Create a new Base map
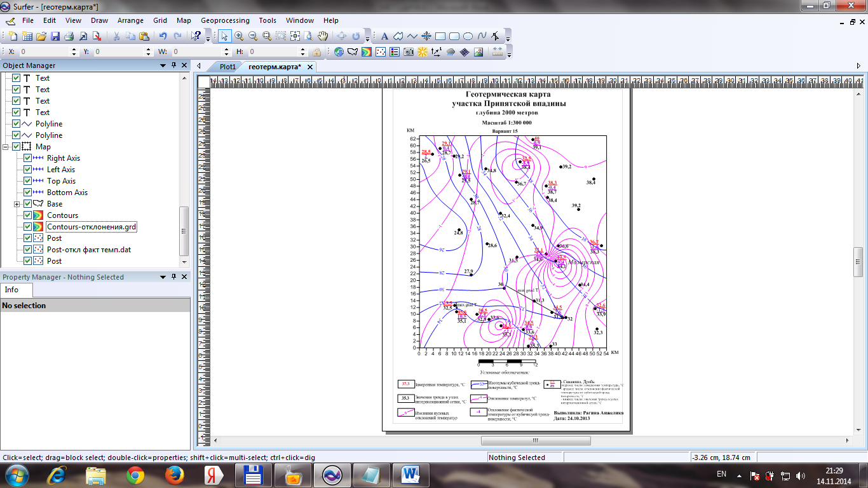This screenshot has height=488, width=868. coord(353,52)
